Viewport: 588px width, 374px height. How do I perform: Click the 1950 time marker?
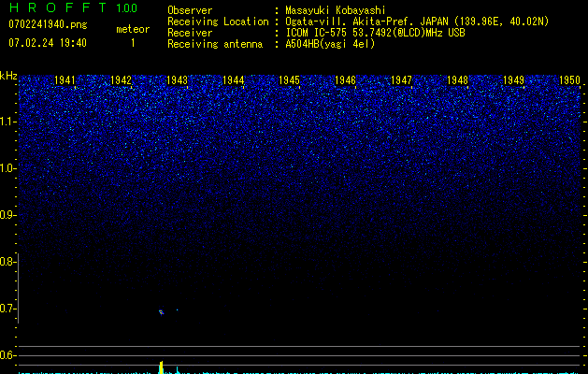[x=569, y=80]
